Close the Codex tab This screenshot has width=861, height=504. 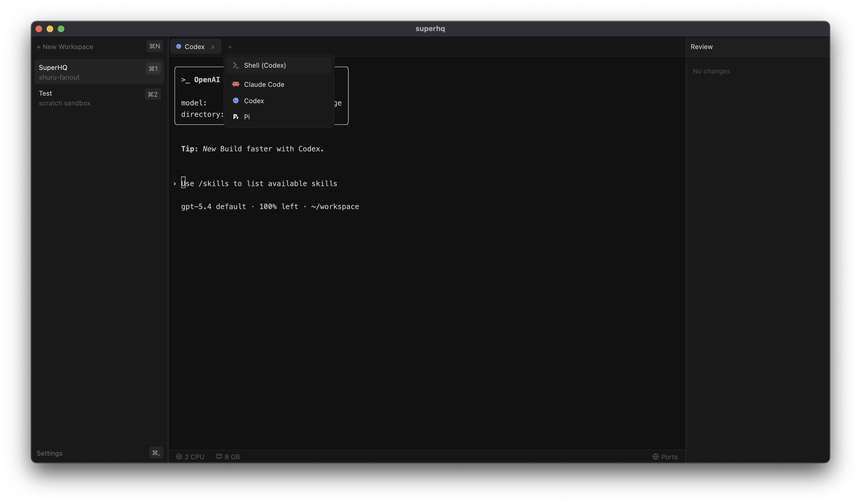click(213, 47)
